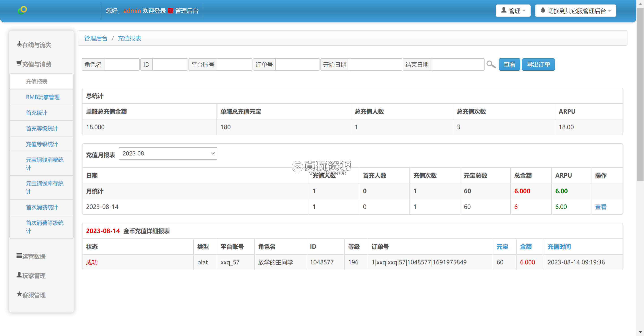Click the vertical page scrollbar thumb

coord(640,94)
